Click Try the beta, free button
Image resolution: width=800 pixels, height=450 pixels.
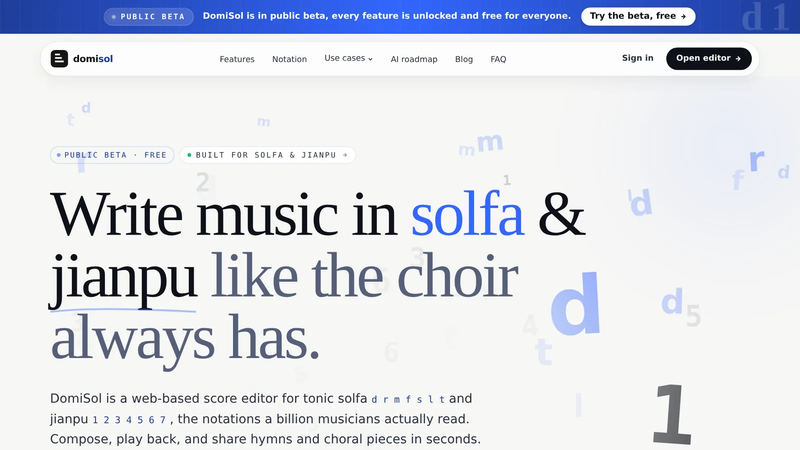[x=638, y=16]
